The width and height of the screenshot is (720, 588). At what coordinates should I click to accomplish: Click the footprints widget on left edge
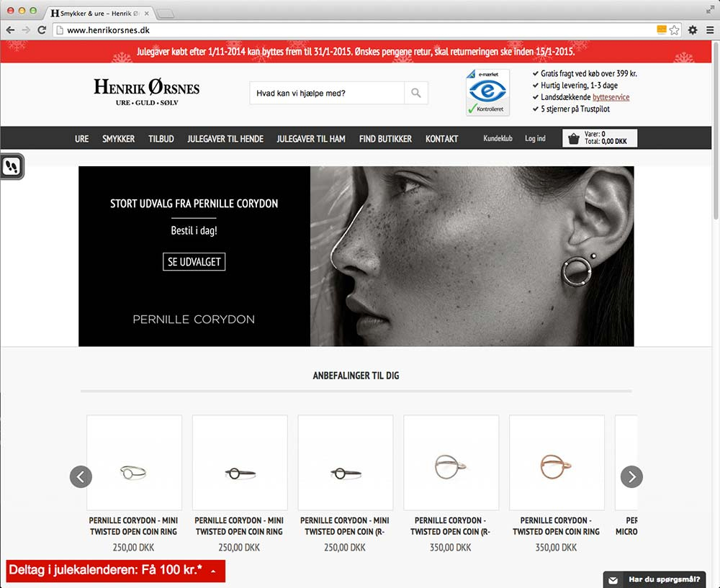(x=12, y=167)
